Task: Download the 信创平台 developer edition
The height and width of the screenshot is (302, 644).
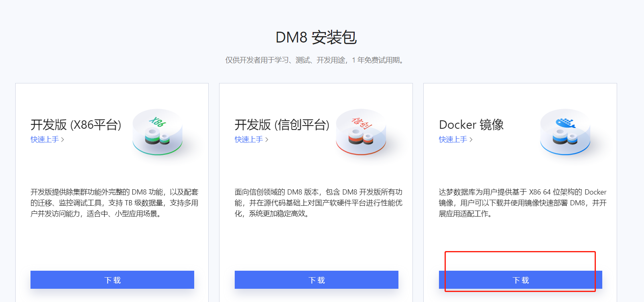Action: point(317,280)
